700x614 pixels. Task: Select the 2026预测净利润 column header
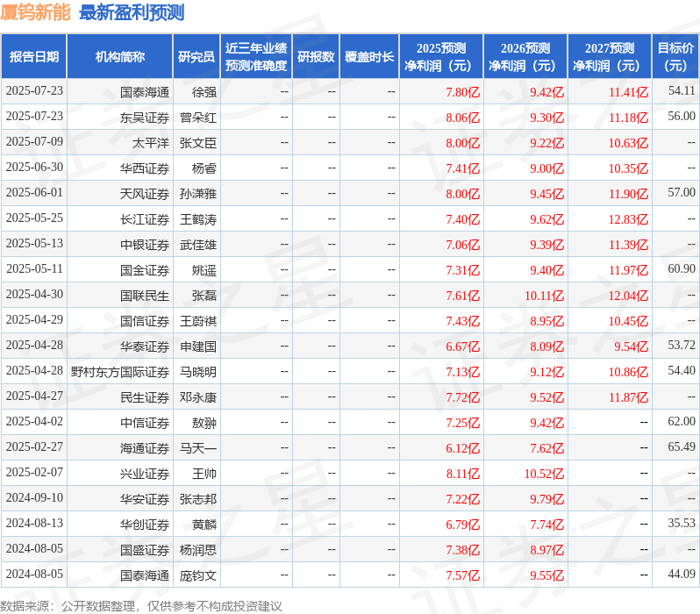[x=525, y=57]
